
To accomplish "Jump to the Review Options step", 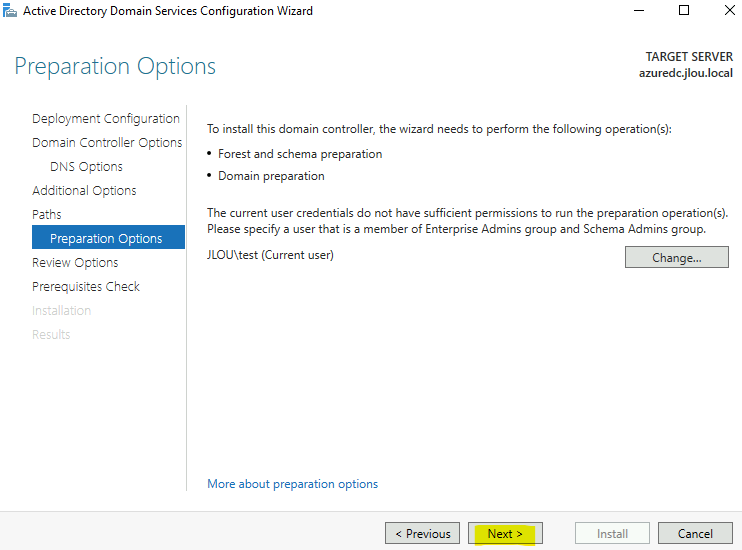I will 75,262.
